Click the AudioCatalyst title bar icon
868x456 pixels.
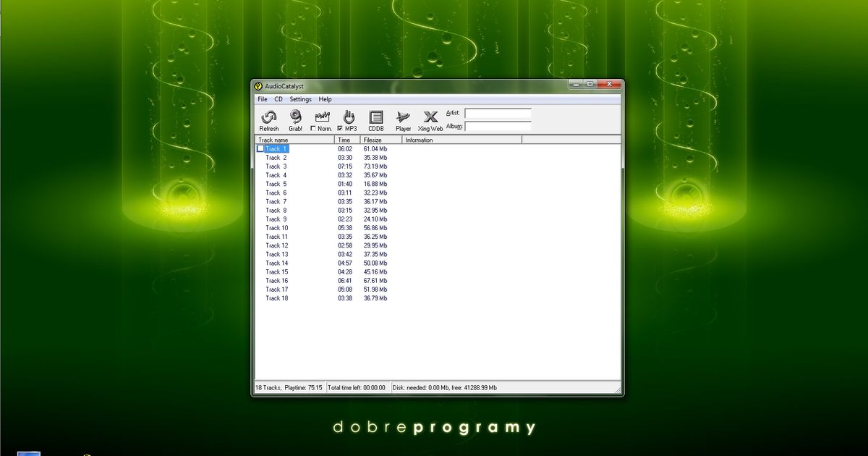[x=258, y=86]
